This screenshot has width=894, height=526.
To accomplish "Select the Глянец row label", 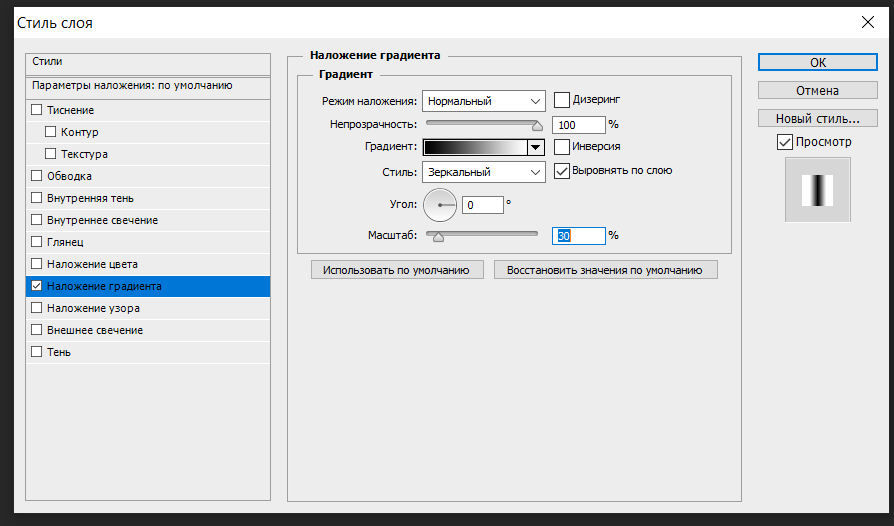I will [65, 242].
